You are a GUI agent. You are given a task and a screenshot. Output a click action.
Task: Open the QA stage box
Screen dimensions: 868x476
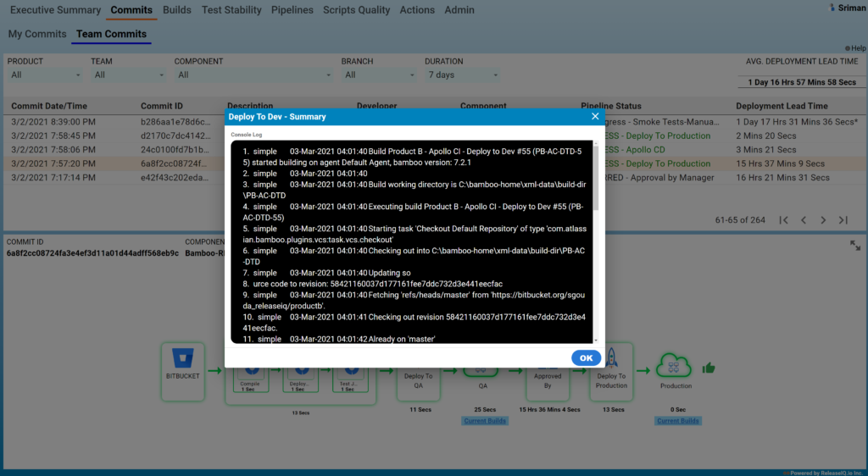click(x=481, y=373)
